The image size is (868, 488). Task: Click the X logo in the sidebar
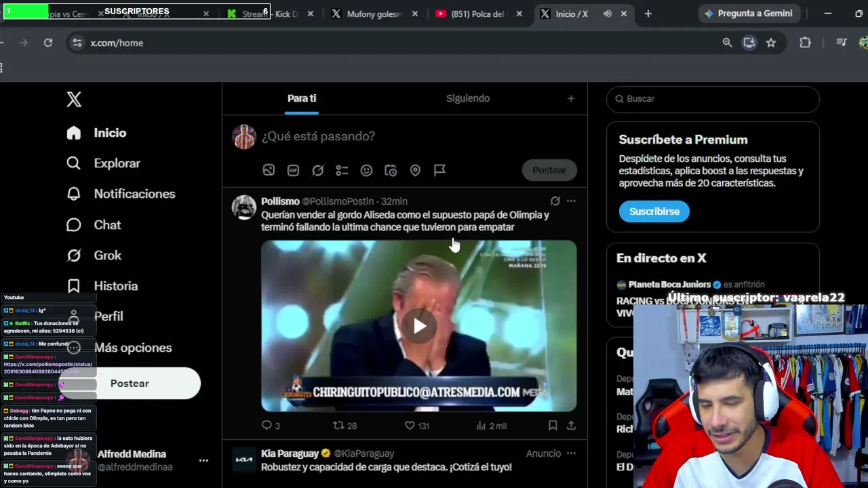pyautogui.click(x=74, y=99)
